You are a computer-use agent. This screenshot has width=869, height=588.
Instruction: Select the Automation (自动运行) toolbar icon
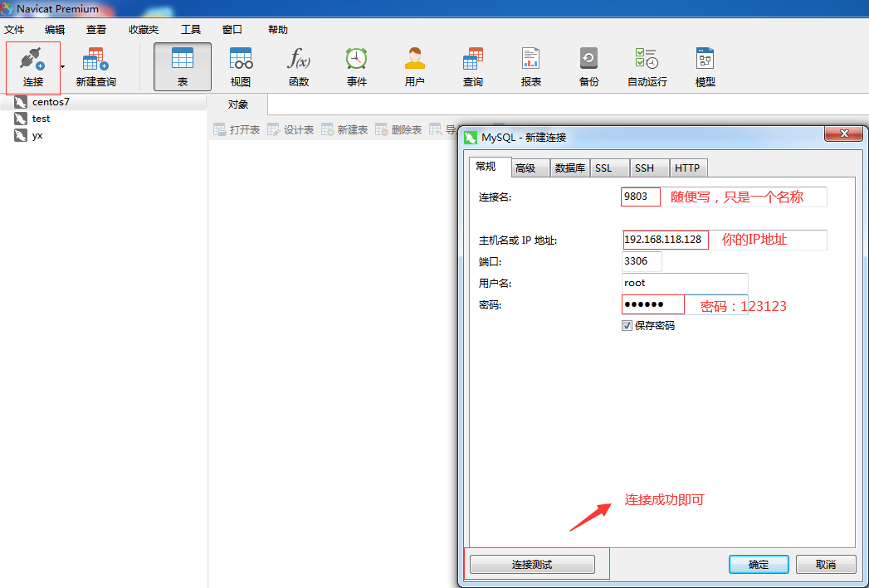click(x=647, y=58)
